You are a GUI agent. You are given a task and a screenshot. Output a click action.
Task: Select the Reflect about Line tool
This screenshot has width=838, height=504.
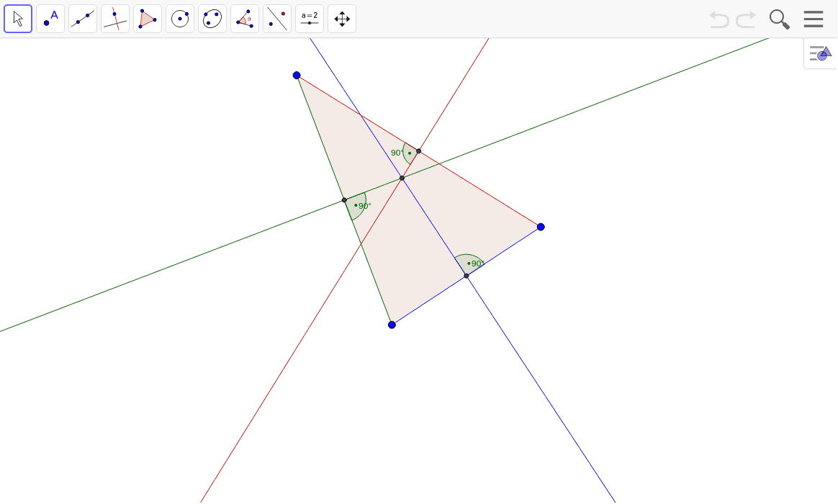click(277, 19)
